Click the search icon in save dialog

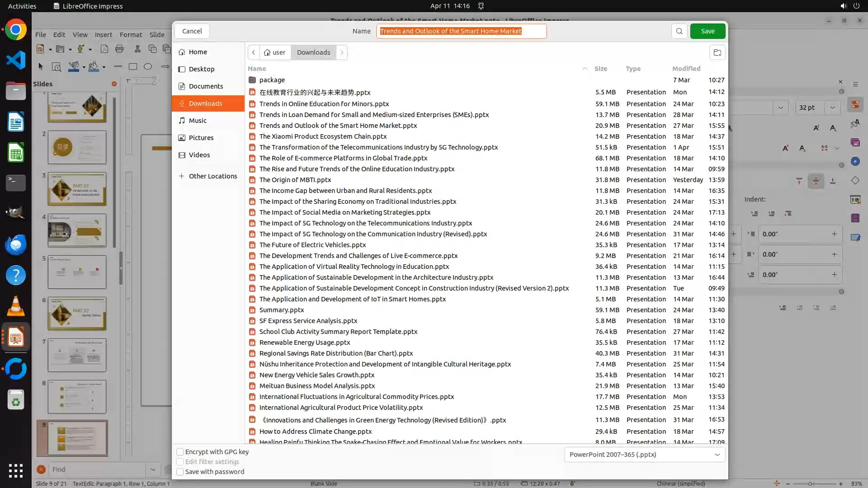679,31
